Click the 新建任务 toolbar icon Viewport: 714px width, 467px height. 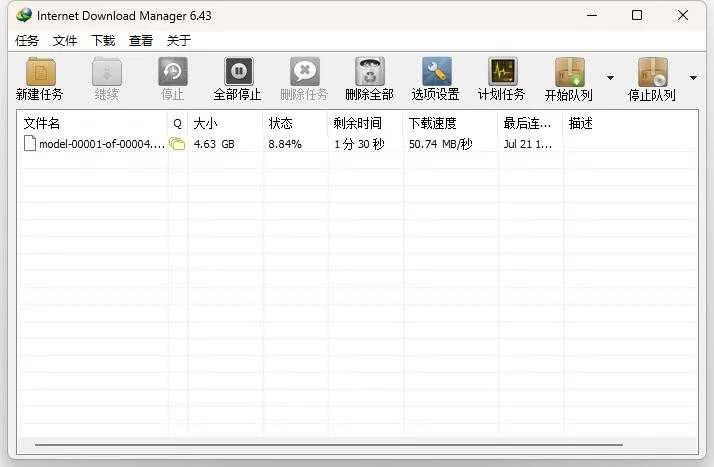(41, 71)
